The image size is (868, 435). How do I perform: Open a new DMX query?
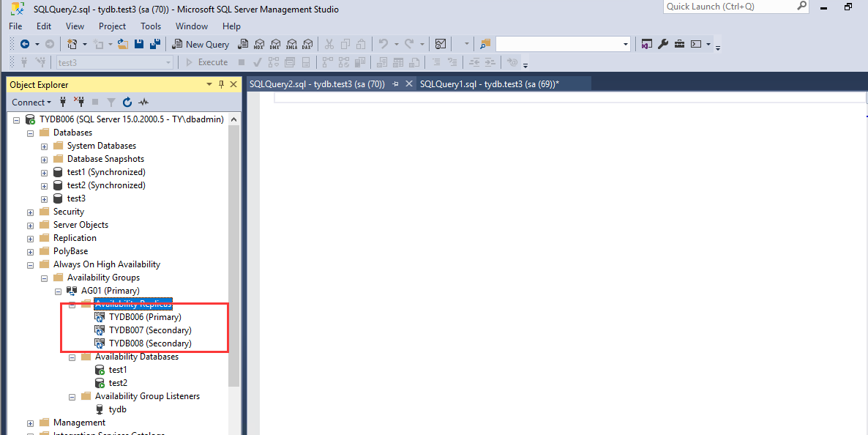(x=275, y=44)
